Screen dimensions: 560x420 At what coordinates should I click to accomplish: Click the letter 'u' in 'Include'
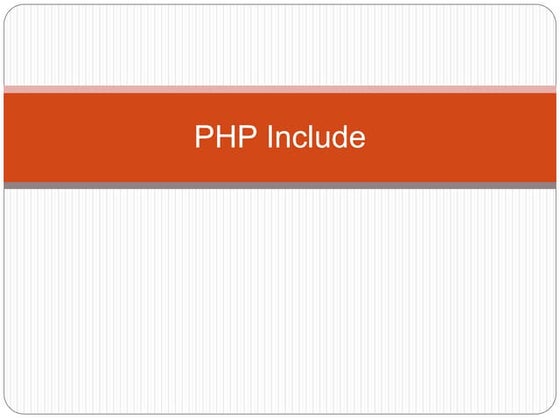point(322,140)
